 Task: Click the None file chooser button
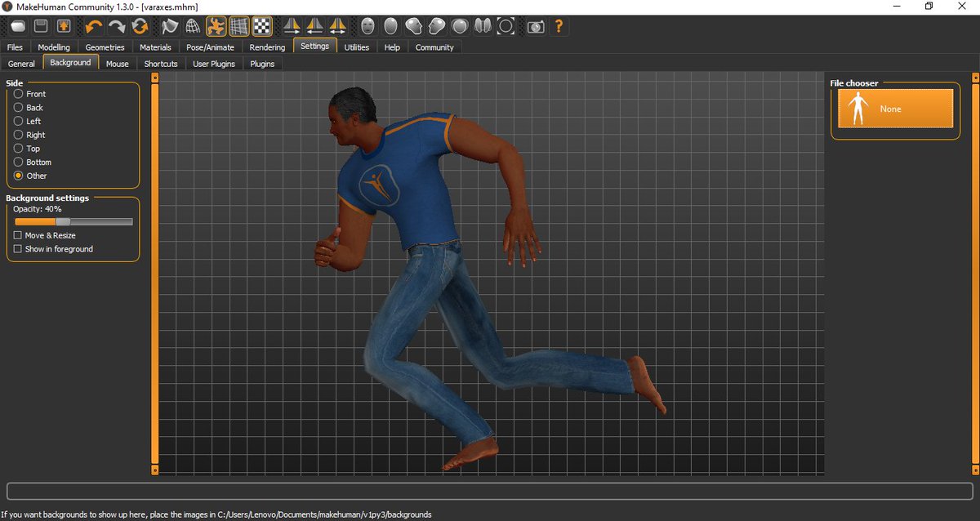[x=895, y=108]
